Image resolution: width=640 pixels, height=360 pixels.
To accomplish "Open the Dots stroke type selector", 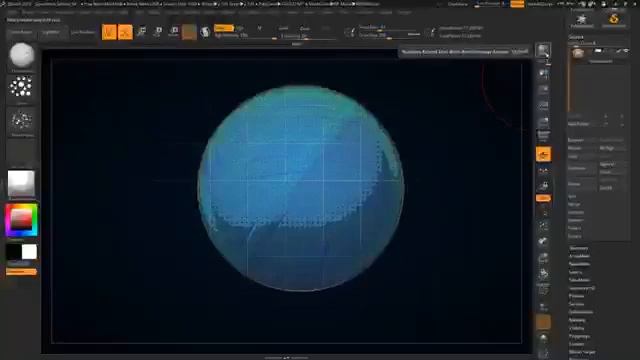I will tap(21, 87).
